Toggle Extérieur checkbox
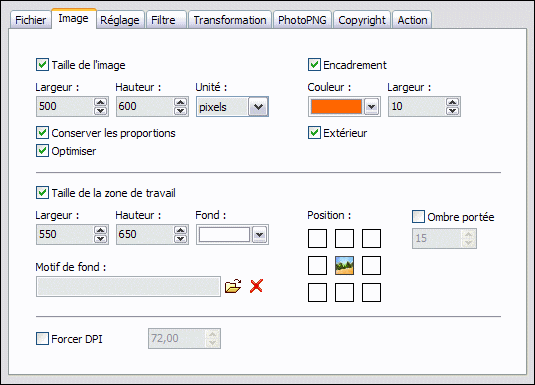Viewport: 535px width, 385px height. point(314,133)
